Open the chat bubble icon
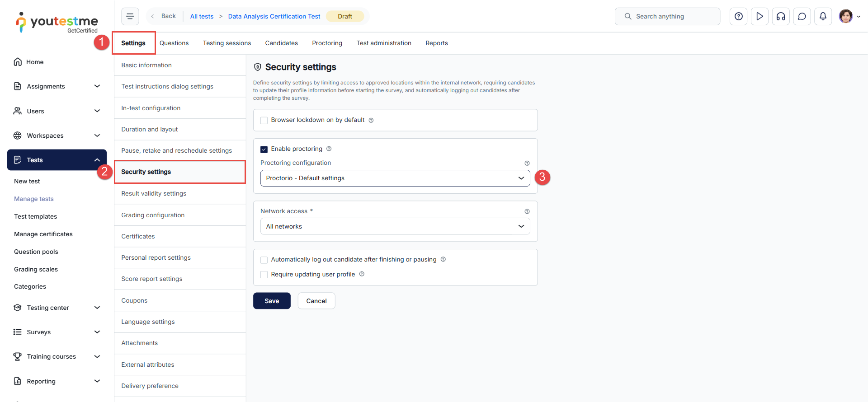 802,16
